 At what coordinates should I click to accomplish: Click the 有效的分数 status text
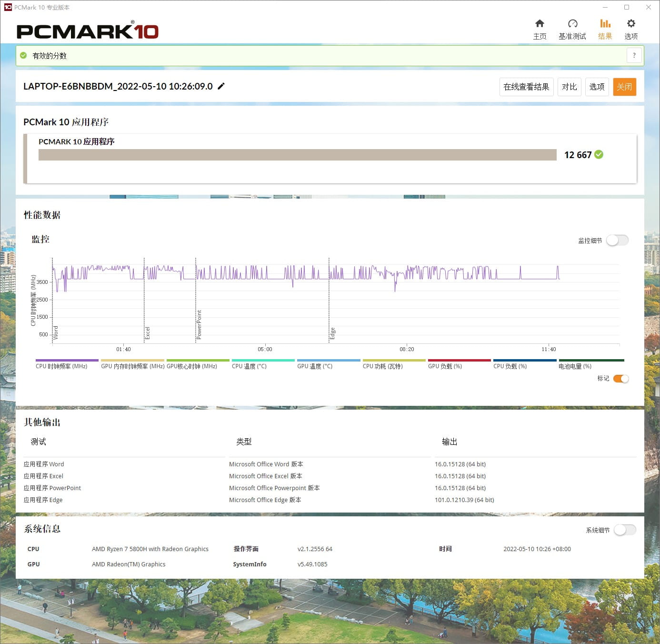[50, 56]
